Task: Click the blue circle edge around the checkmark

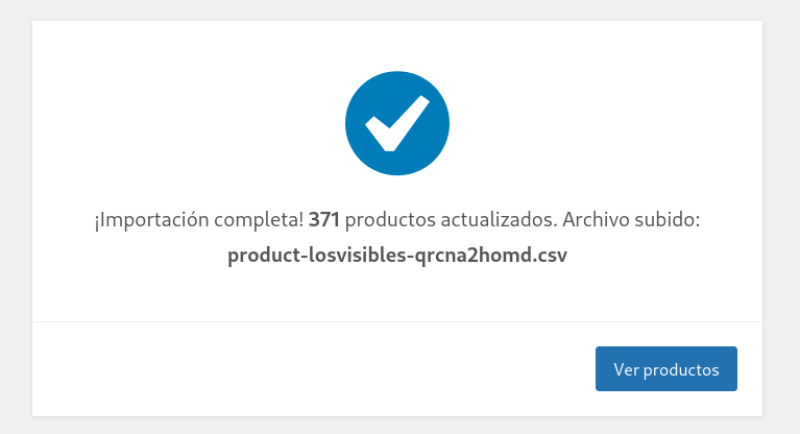Action: tap(348, 123)
